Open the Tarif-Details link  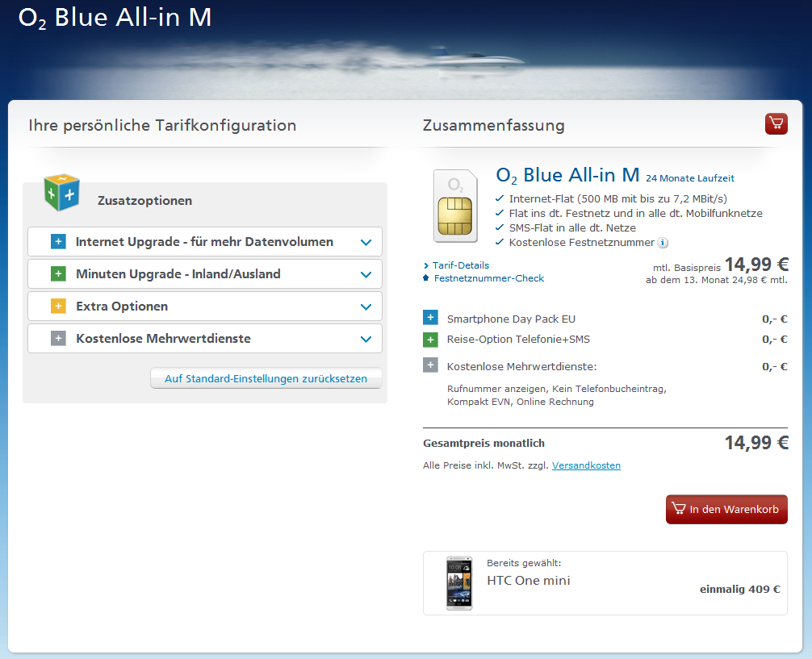coord(460,265)
